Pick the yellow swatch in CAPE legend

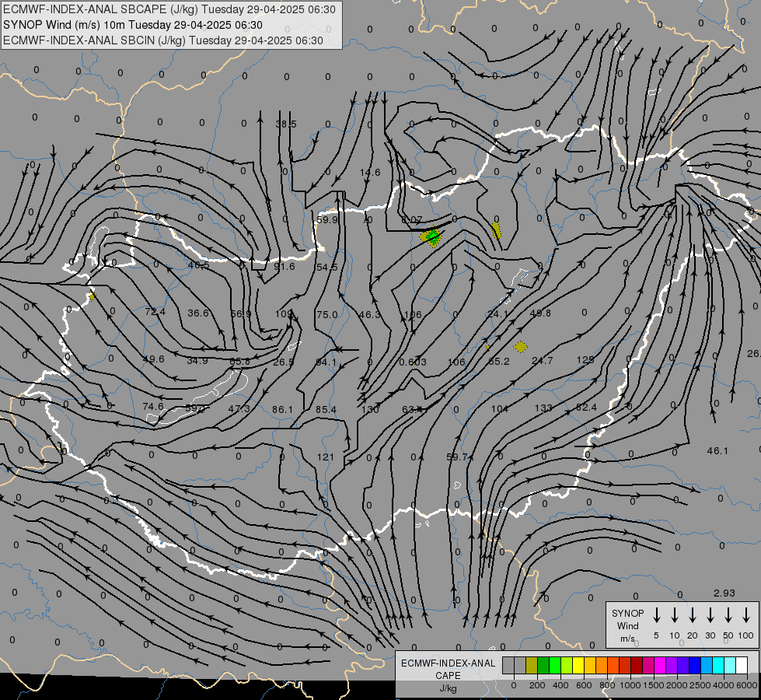pos(578,666)
